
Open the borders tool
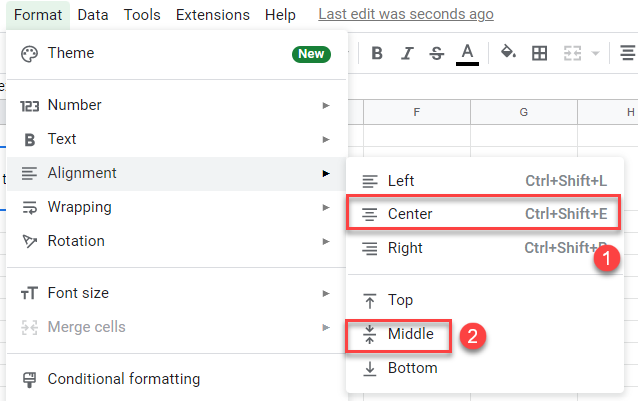[x=539, y=53]
